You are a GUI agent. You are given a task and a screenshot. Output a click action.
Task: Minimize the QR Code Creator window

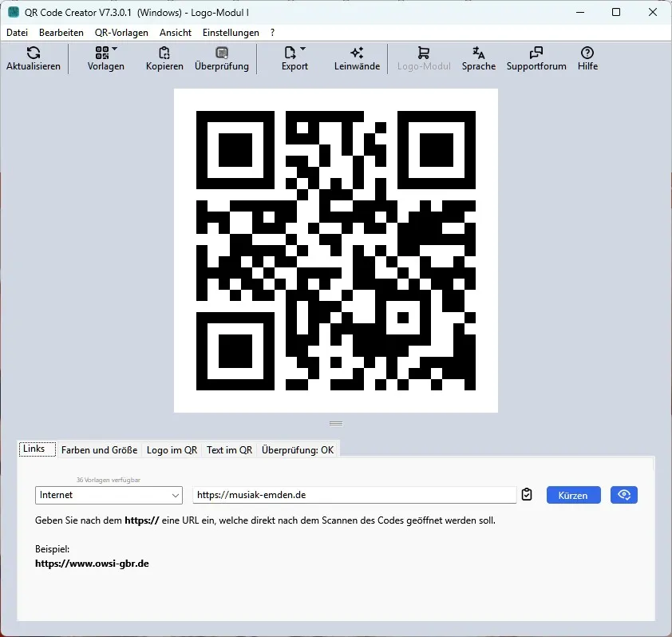pyautogui.click(x=580, y=12)
